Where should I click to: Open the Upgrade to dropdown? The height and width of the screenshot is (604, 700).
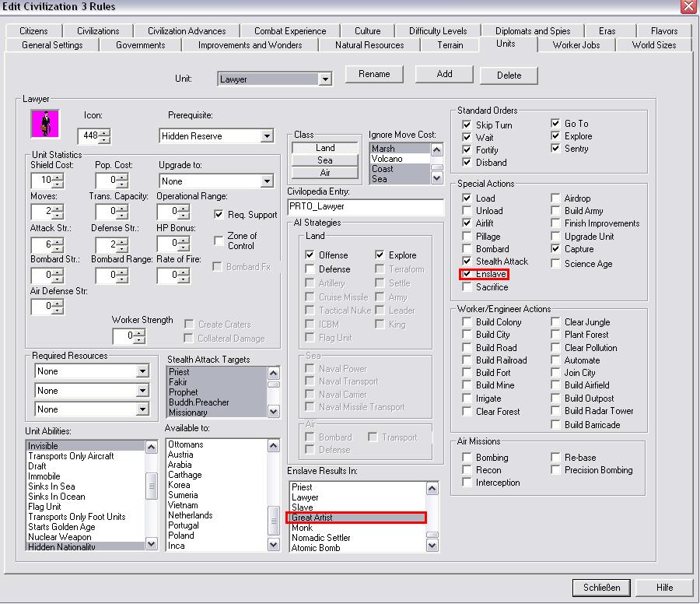pos(267,181)
